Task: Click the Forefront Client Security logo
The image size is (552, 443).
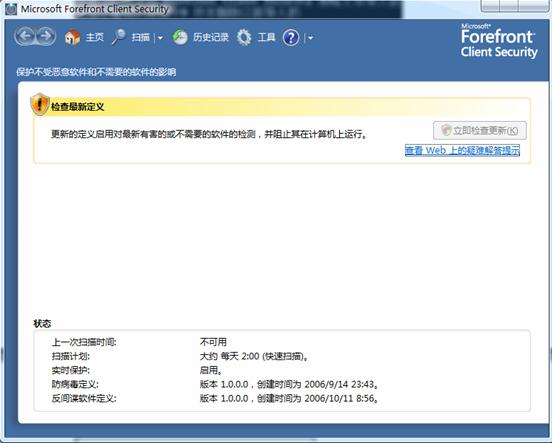Action: (499, 41)
